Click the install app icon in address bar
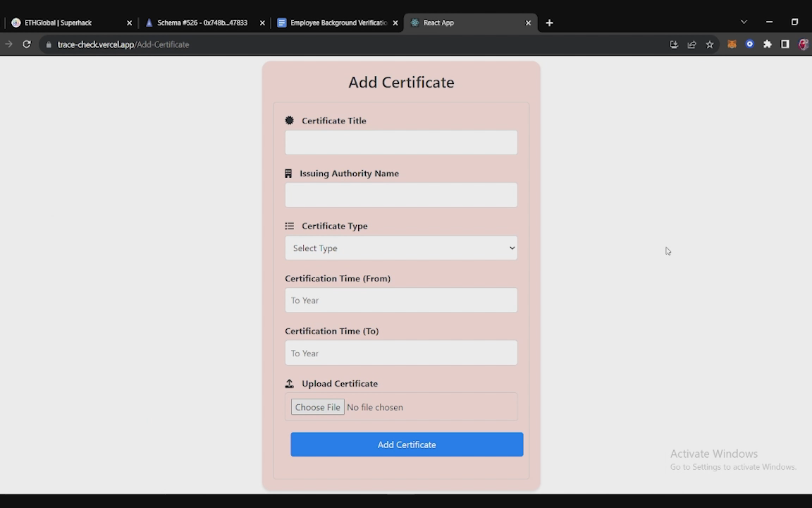Screen dimensions: 812x508 (x=674, y=44)
